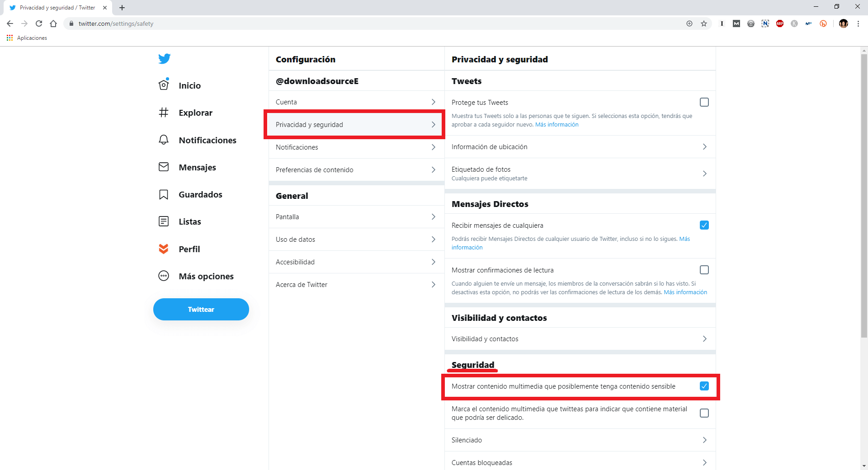The width and height of the screenshot is (868, 470).
Task: Click the browser home icon
Action: click(x=53, y=23)
